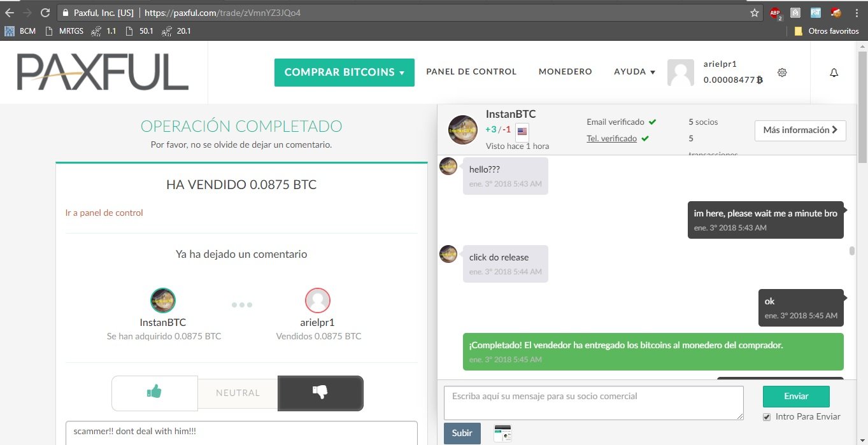Click the arielpr1 username in header
The image size is (868, 445).
pyautogui.click(x=720, y=64)
